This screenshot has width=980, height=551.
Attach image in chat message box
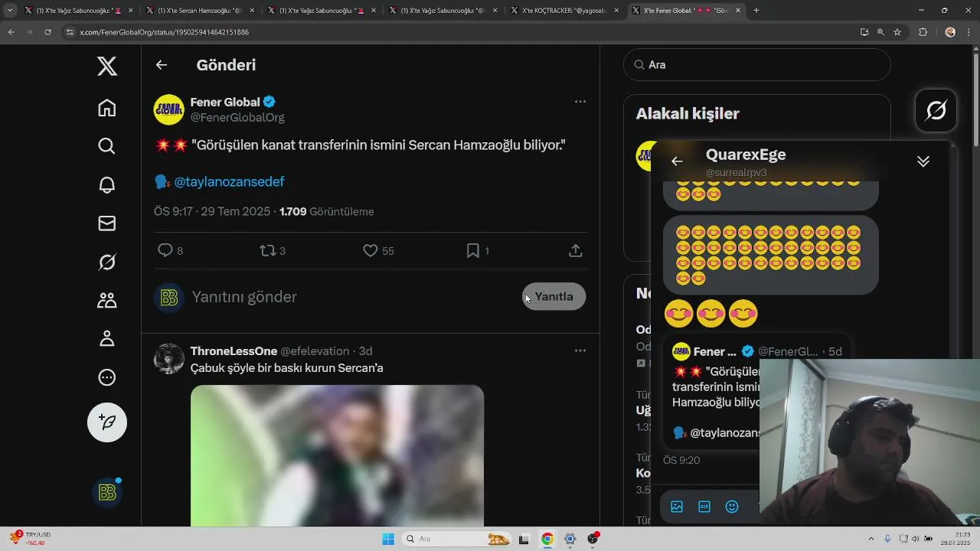point(677,507)
